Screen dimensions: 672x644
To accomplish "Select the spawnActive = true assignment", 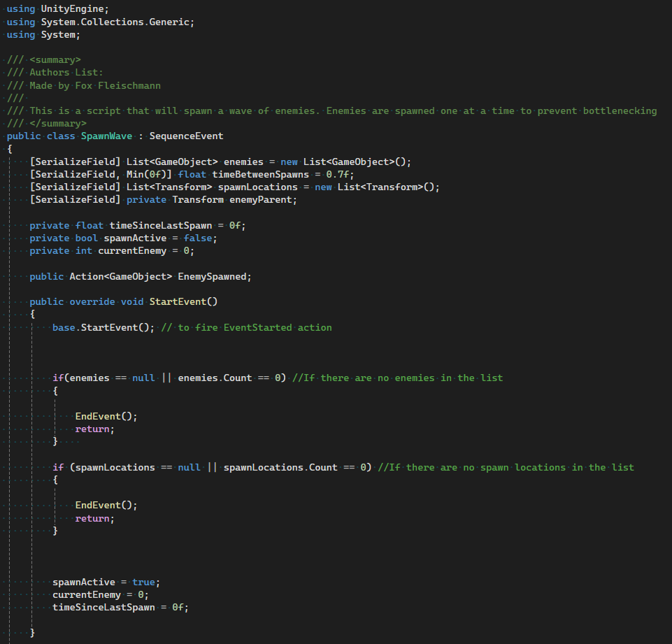I will pos(83,581).
